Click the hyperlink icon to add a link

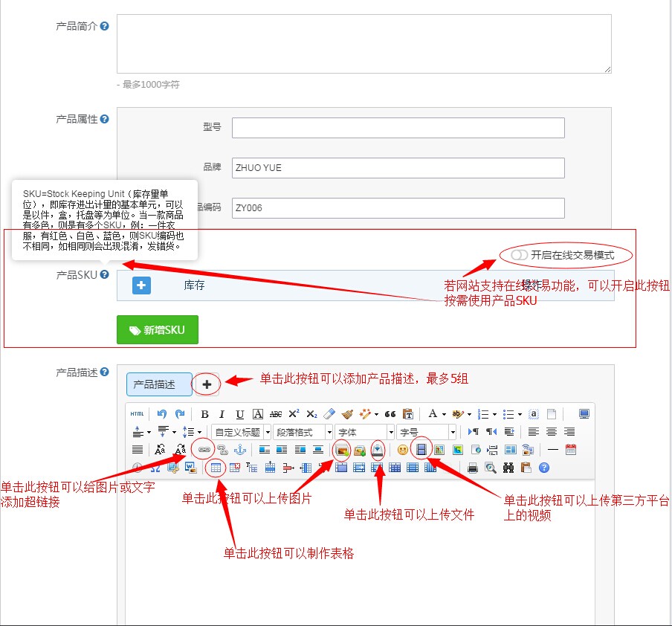click(203, 450)
